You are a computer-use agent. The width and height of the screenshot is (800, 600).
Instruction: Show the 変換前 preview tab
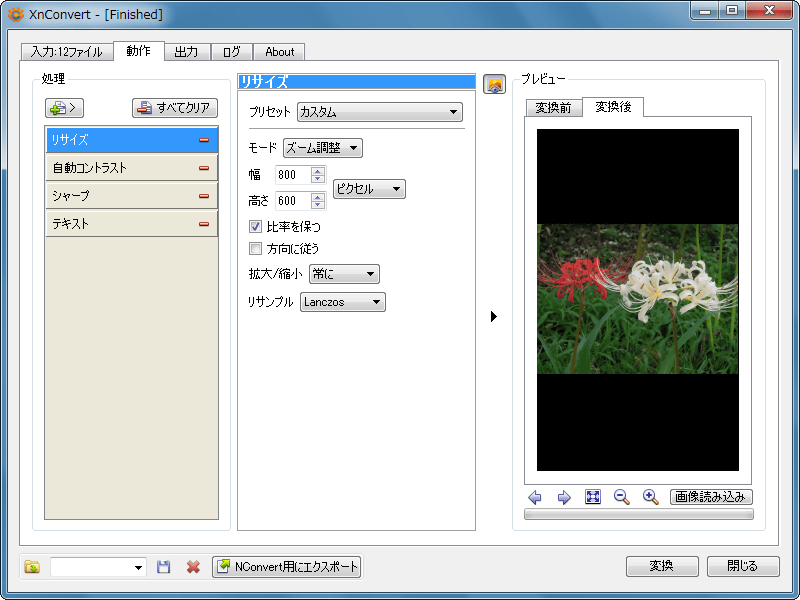[x=554, y=108]
